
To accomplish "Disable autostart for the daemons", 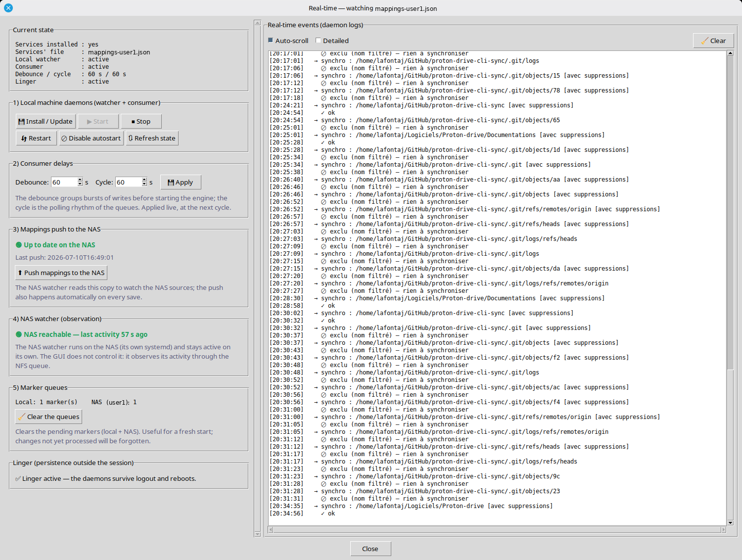I will click(91, 138).
